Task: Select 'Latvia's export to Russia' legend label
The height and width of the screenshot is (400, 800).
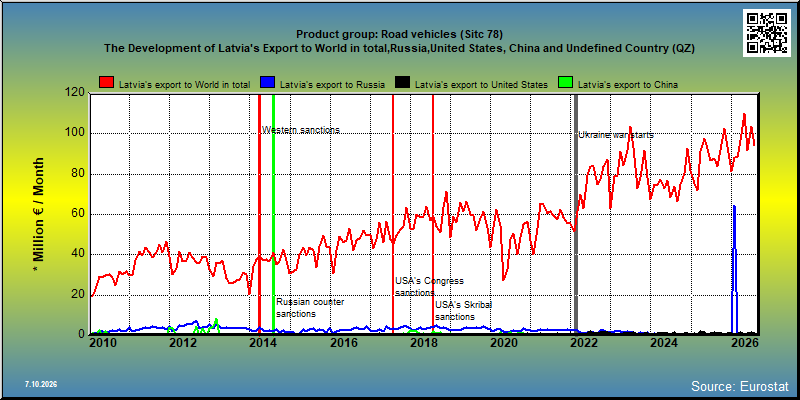Action: tap(332, 85)
